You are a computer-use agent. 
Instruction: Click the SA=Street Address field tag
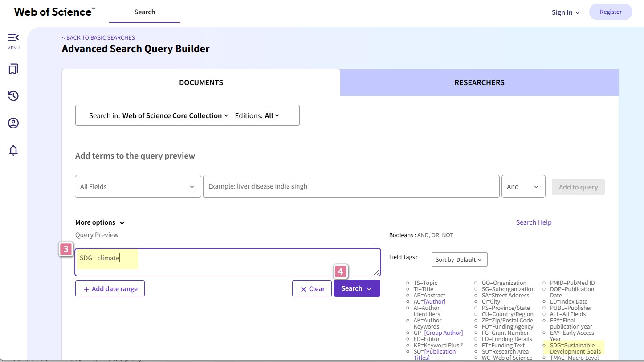[505, 295]
